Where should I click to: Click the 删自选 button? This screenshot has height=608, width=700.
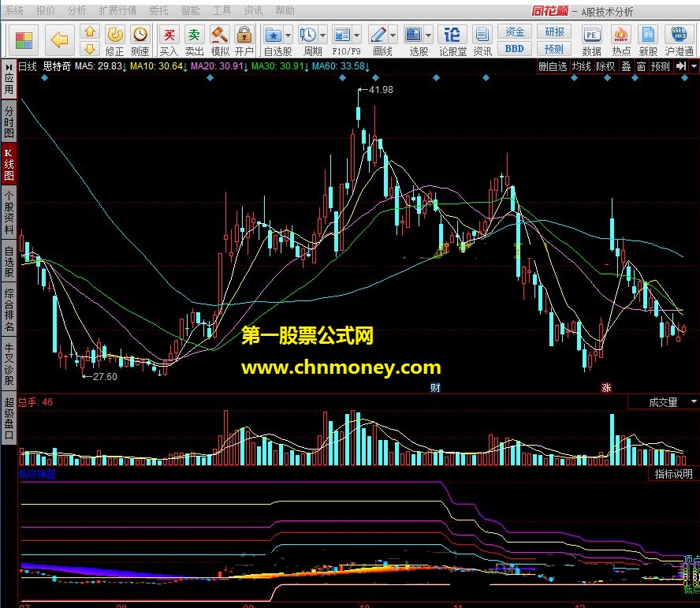(x=553, y=66)
